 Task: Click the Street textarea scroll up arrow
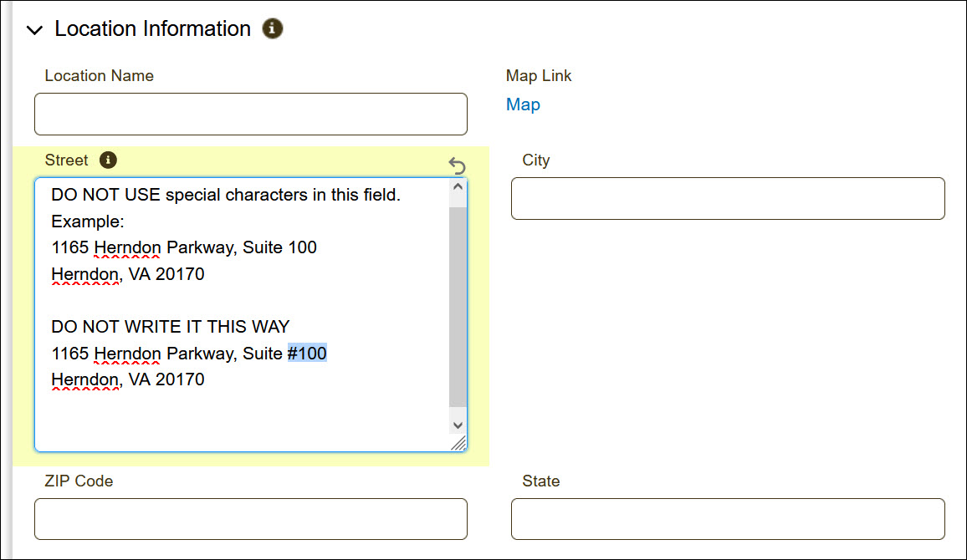click(x=458, y=187)
